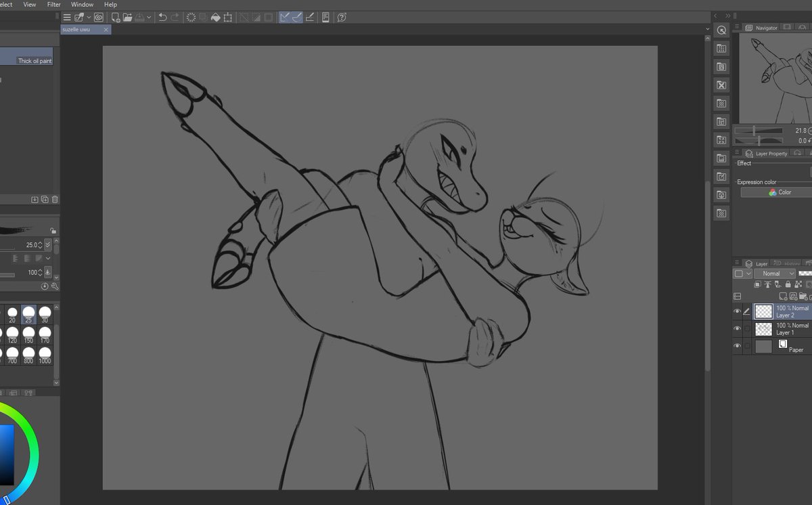Click the smartphone connect icon
Screen dimensions: 812x505
(x=325, y=17)
